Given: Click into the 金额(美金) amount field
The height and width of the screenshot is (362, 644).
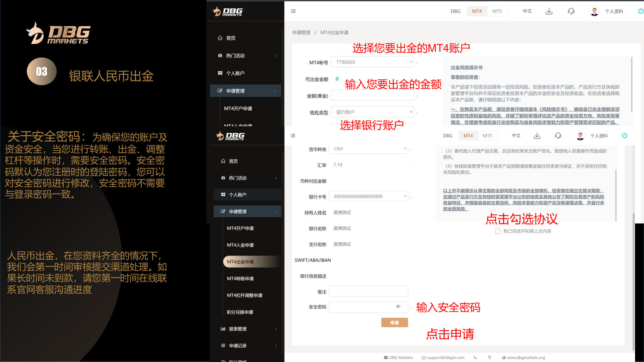Looking at the screenshot, I should pos(372,95).
